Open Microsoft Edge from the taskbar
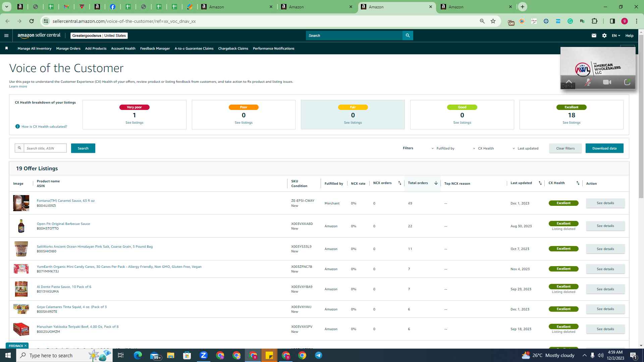Image resolution: width=644 pixels, height=362 pixels. (x=138, y=355)
